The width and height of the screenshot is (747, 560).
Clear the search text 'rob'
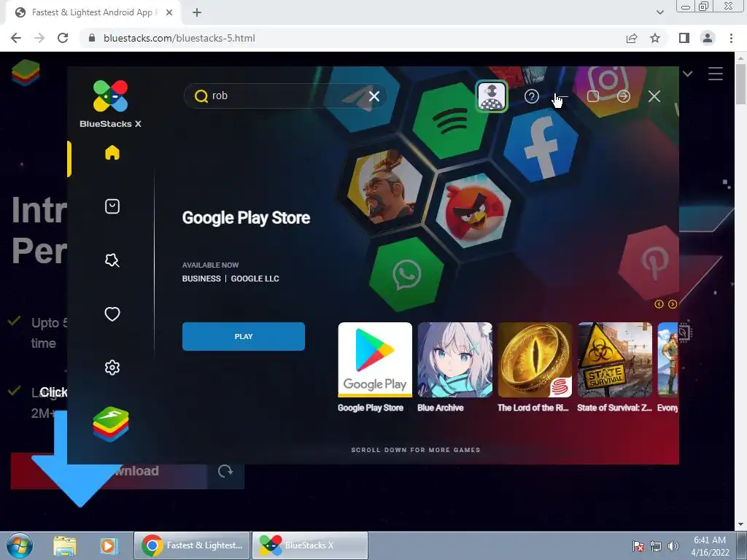tap(374, 96)
